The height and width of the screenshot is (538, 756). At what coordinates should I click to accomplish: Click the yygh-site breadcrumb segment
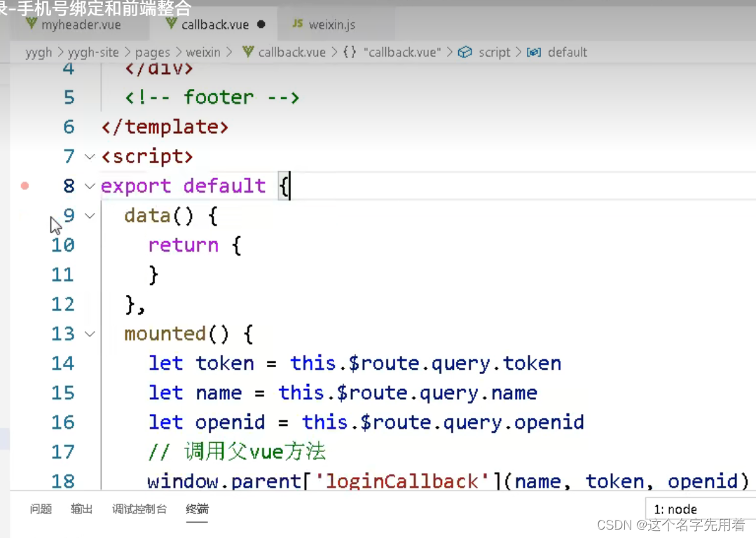click(x=93, y=52)
